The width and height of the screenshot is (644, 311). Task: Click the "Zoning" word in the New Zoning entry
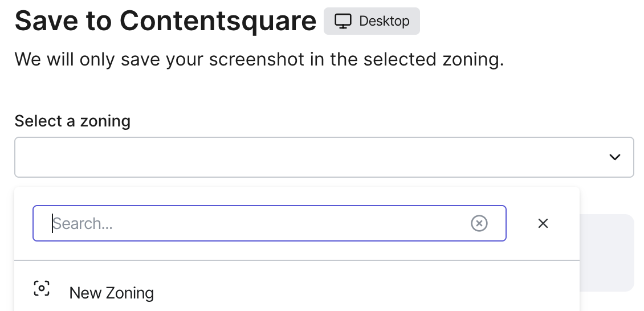(130, 293)
